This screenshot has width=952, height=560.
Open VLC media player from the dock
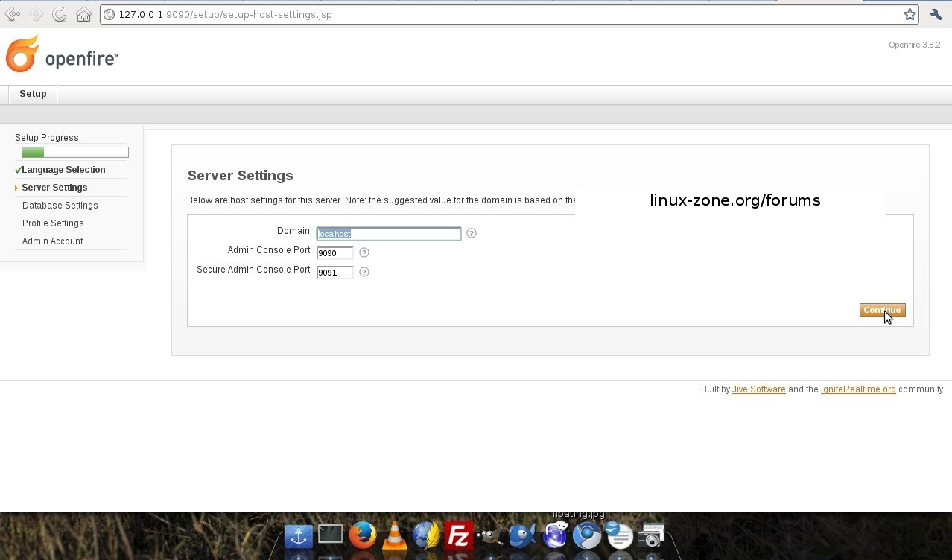[x=394, y=535]
